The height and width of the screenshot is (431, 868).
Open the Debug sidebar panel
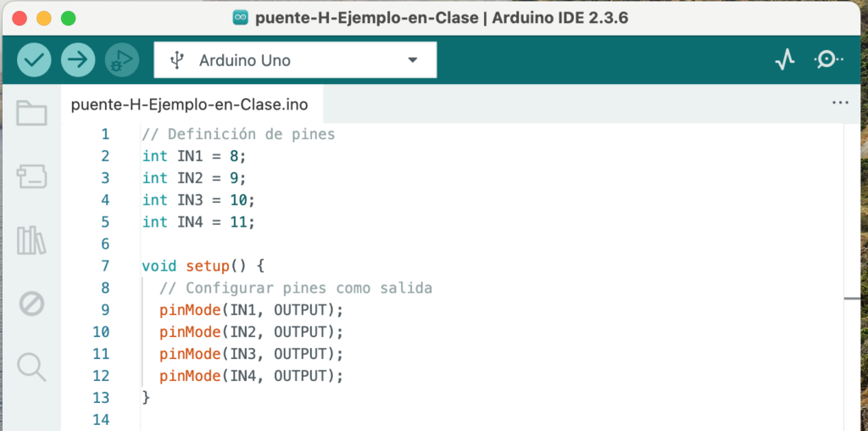pyautogui.click(x=31, y=304)
